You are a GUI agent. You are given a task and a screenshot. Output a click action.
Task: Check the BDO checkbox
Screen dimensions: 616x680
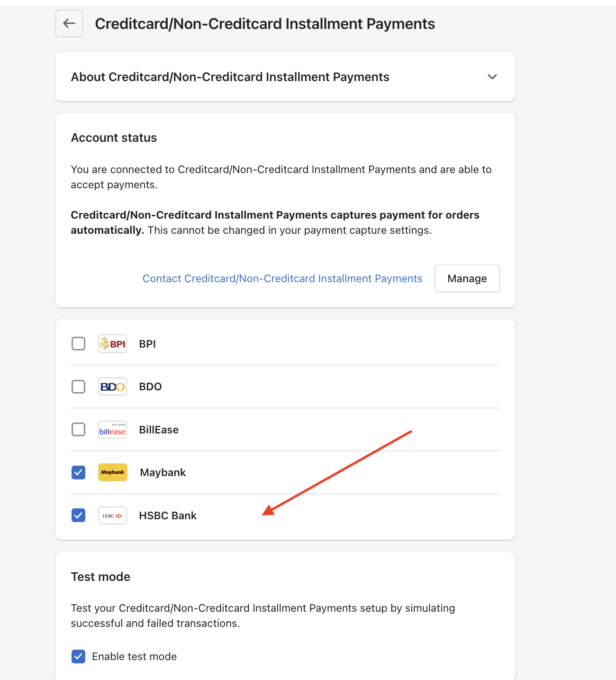(78, 386)
